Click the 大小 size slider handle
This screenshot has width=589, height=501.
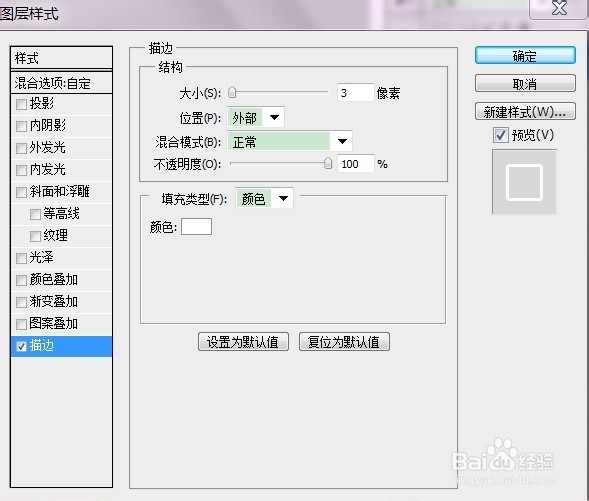pyautogui.click(x=232, y=92)
